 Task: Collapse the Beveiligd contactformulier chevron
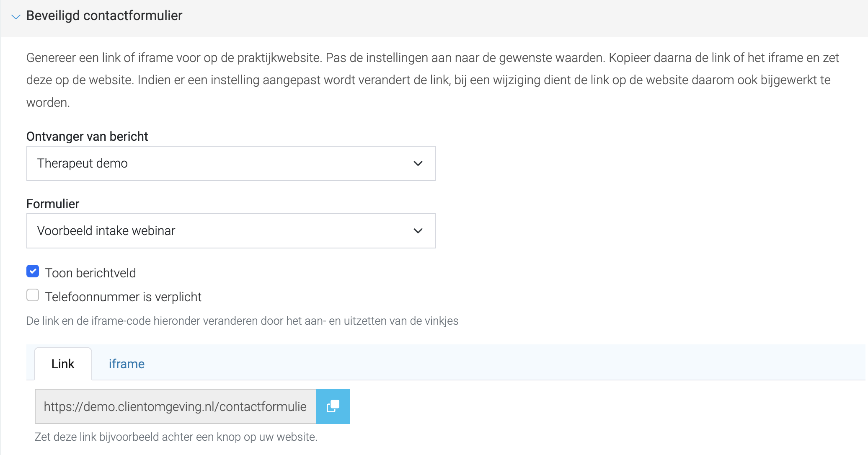pyautogui.click(x=16, y=17)
